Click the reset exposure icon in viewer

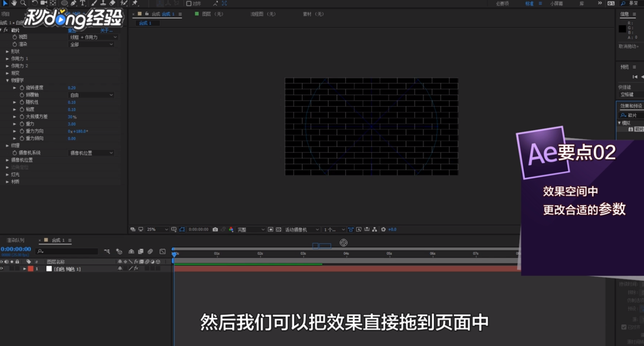pos(383,229)
